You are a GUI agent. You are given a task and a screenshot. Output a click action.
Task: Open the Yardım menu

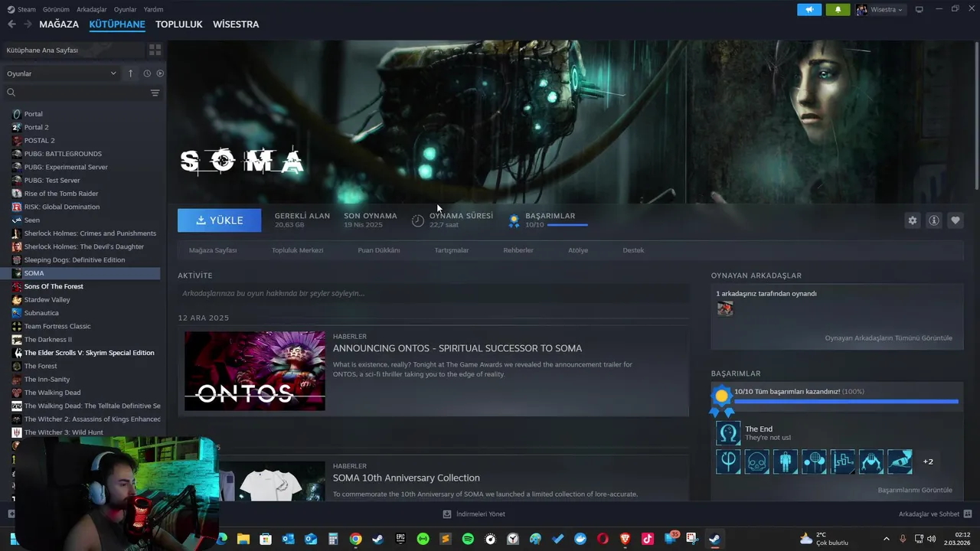[153, 9]
